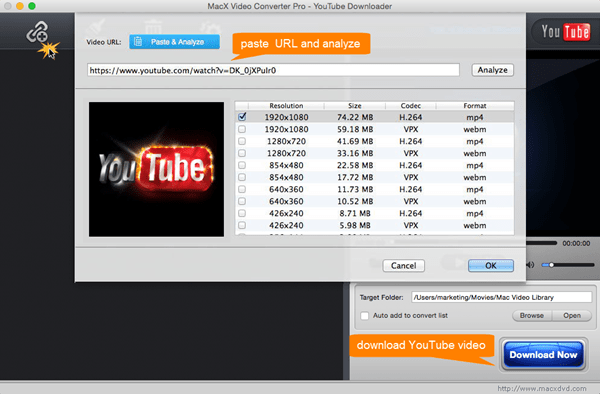Click the speaker volume icon
600x394 pixels.
pyautogui.click(x=530, y=265)
